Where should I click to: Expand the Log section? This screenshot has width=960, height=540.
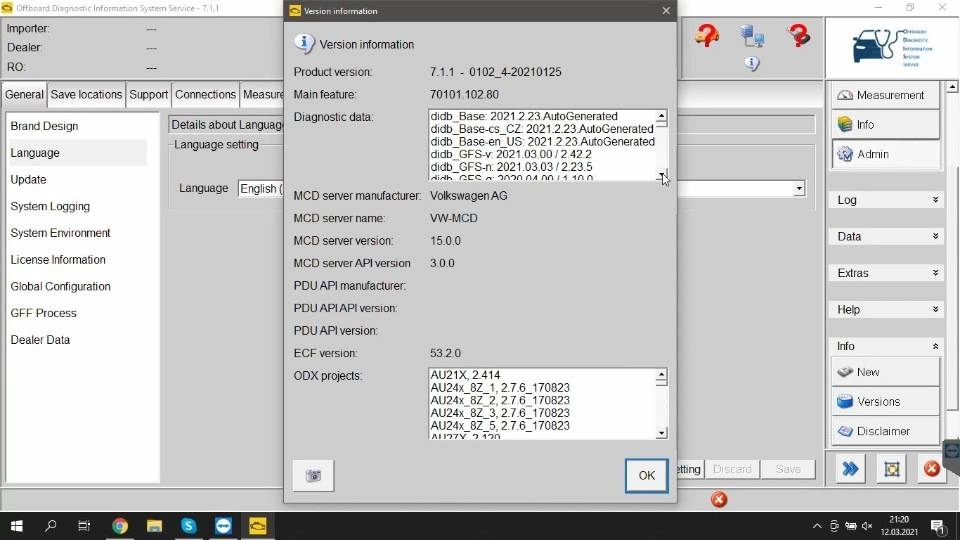tap(887, 200)
